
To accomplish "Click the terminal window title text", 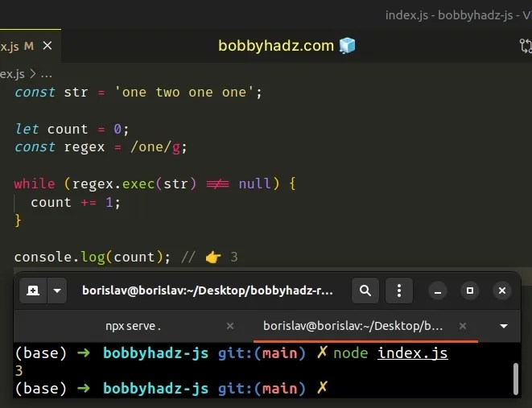I will pos(208,291).
